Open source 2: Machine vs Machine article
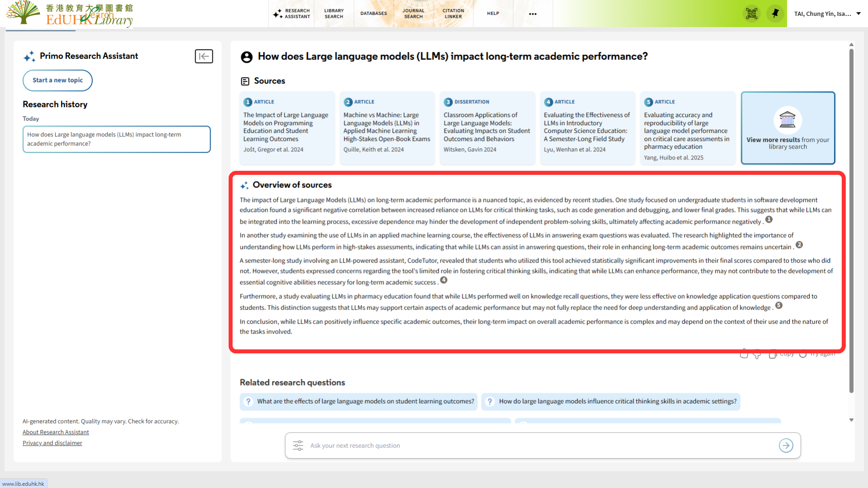The width and height of the screenshot is (868, 488). (387, 128)
